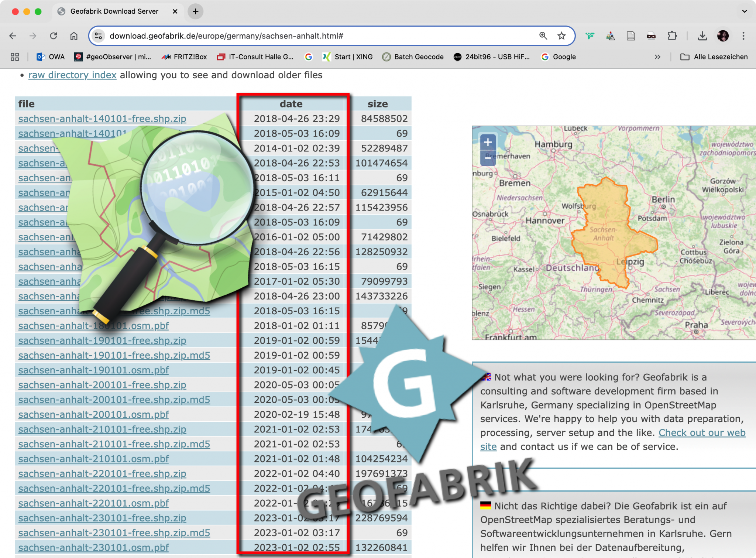
Task: Open a new browser tab
Action: pos(196,11)
